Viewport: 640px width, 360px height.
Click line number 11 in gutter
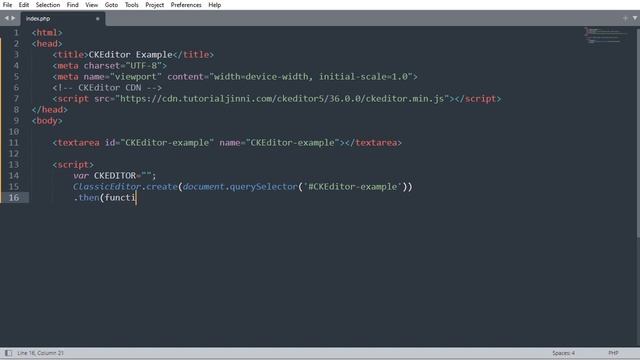point(14,143)
